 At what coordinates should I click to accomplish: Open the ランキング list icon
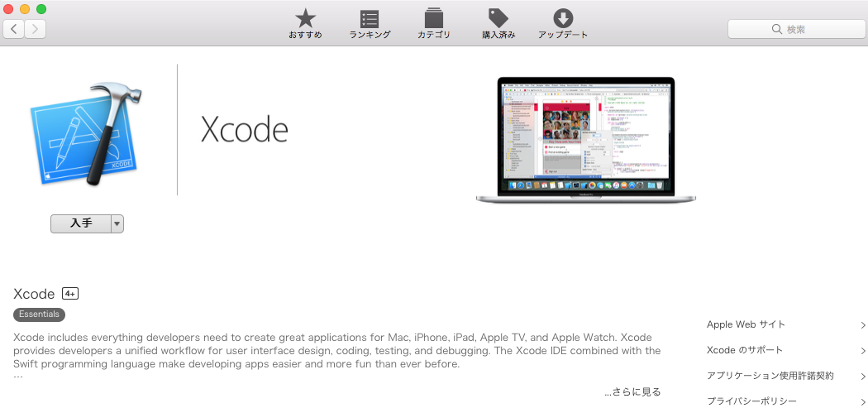[370, 19]
